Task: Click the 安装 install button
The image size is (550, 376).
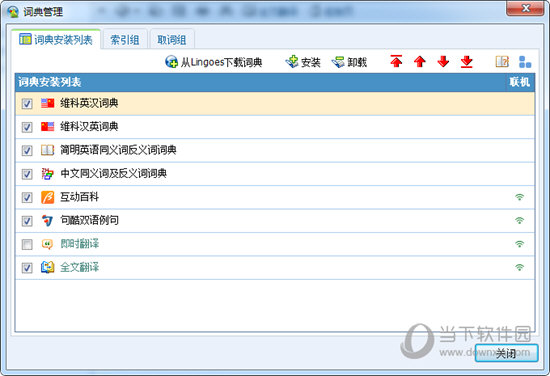Action: tap(303, 62)
